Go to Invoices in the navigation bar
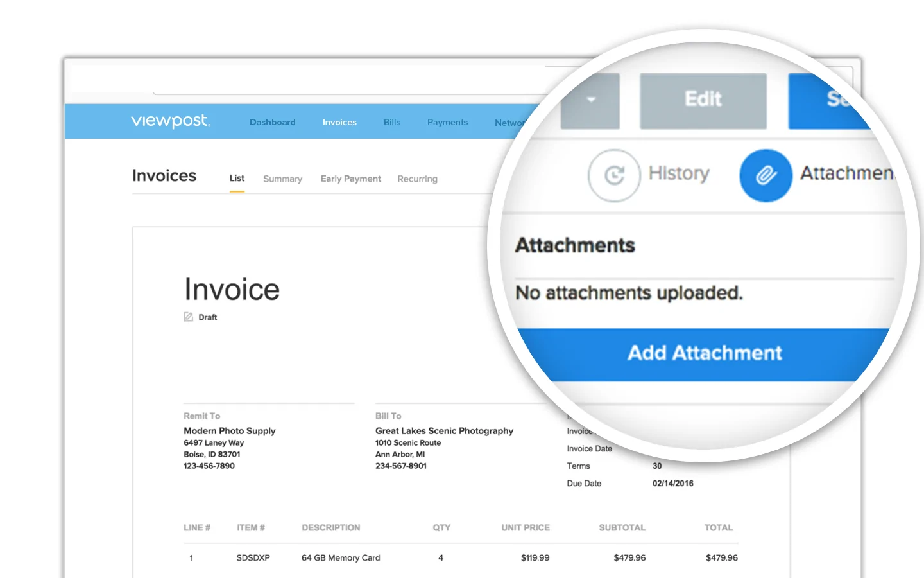Viewport: 924px width, 578px height. click(x=339, y=122)
